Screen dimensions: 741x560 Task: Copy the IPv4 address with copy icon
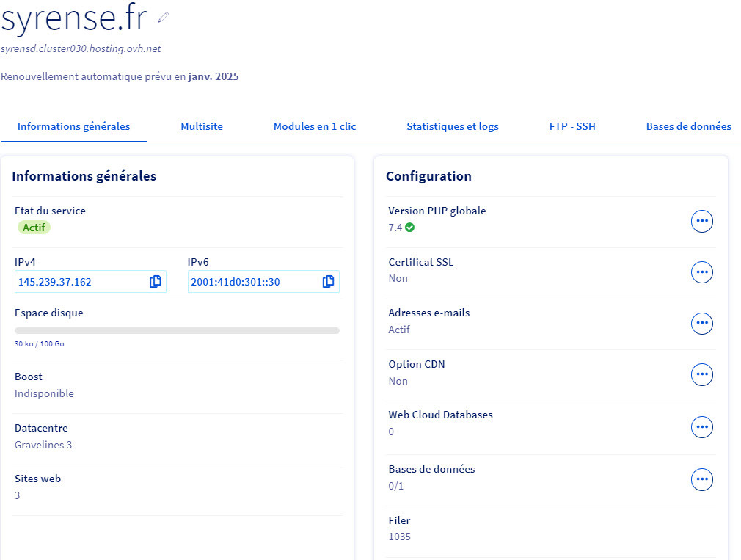click(x=156, y=282)
